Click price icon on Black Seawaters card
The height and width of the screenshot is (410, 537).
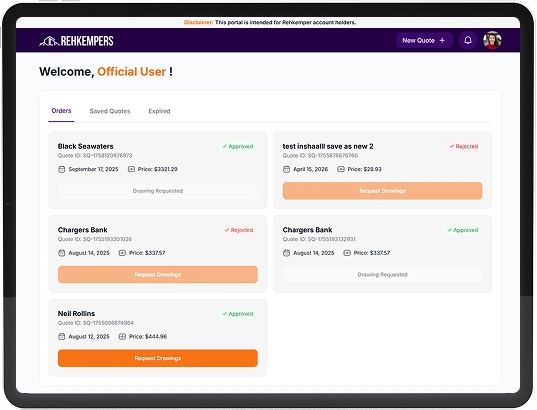coord(131,169)
